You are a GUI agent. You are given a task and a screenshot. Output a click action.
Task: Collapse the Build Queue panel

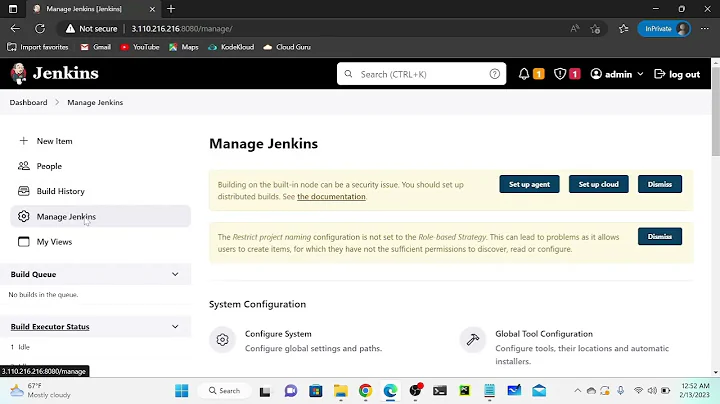175,274
